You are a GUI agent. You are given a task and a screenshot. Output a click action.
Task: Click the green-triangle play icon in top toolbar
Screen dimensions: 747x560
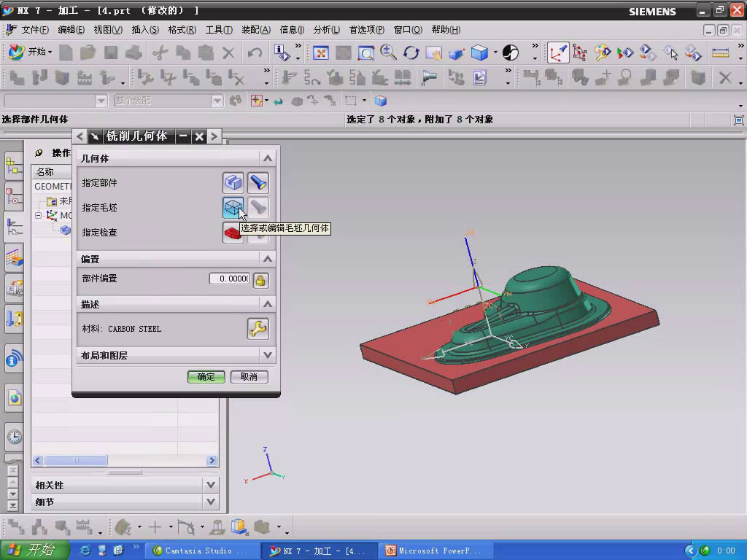[x=625, y=52]
